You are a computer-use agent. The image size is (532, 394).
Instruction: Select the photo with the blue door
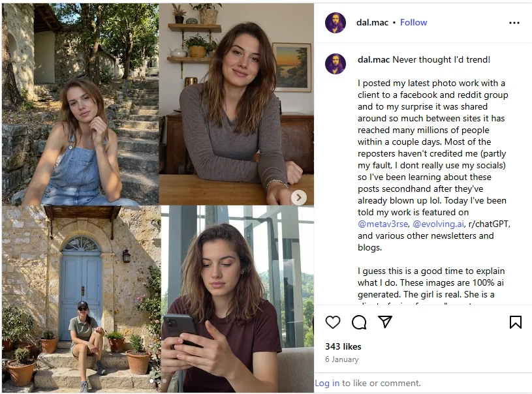80,299
